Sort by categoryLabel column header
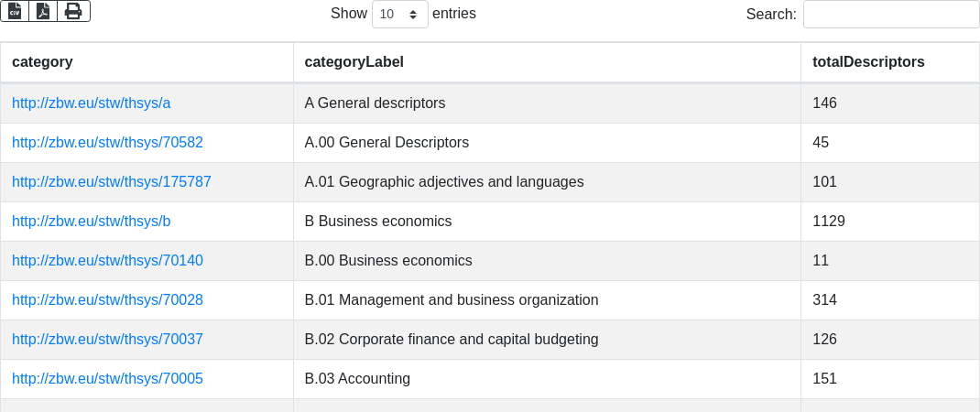The image size is (980, 412). (x=354, y=62)
